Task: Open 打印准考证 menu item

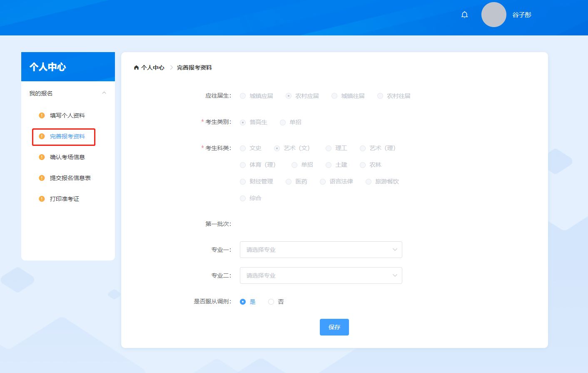Action: tap(65, 199)
